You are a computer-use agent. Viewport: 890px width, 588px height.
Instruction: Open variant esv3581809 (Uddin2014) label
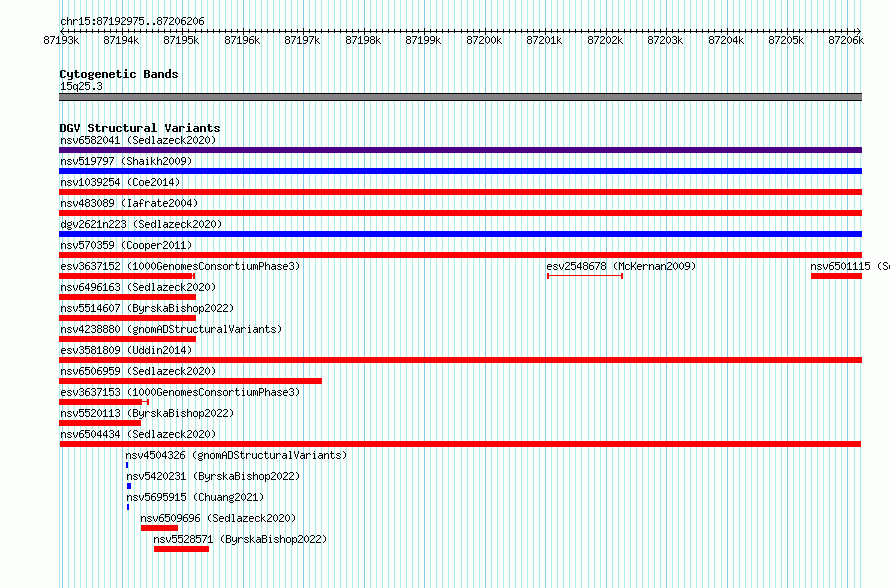pyautogui.click(x=126, y=350)
